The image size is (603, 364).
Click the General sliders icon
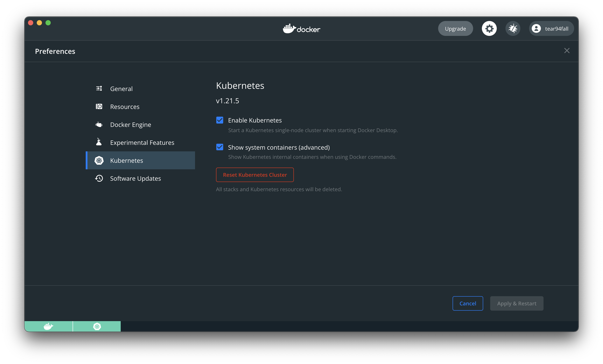coord(99,89)
